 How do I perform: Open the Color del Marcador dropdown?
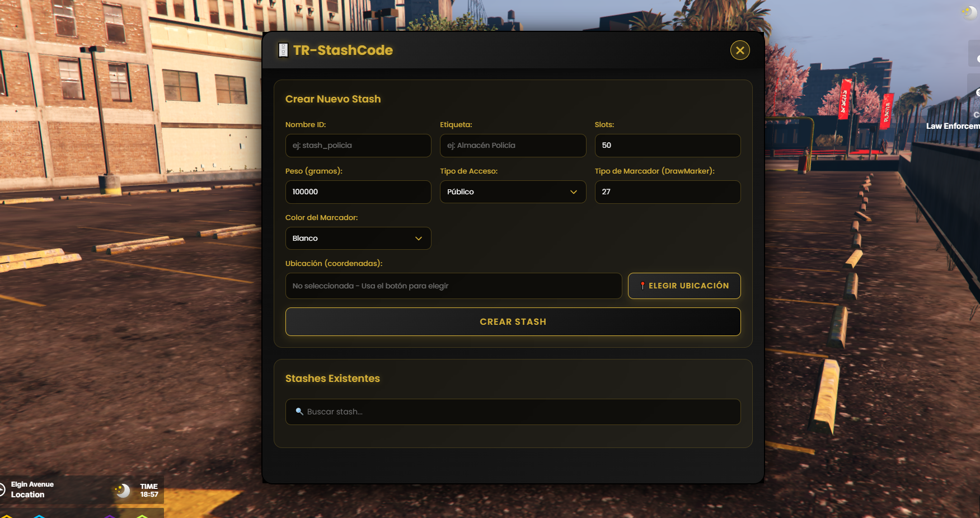[358, 239]
